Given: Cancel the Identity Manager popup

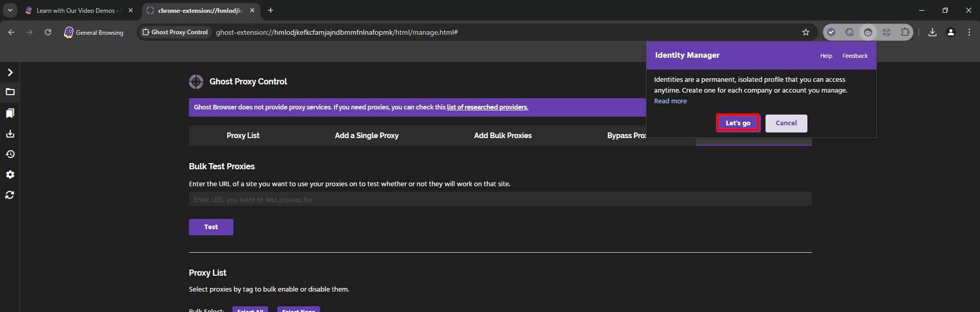Looking at the screenshot, I should tap(786, 123).
